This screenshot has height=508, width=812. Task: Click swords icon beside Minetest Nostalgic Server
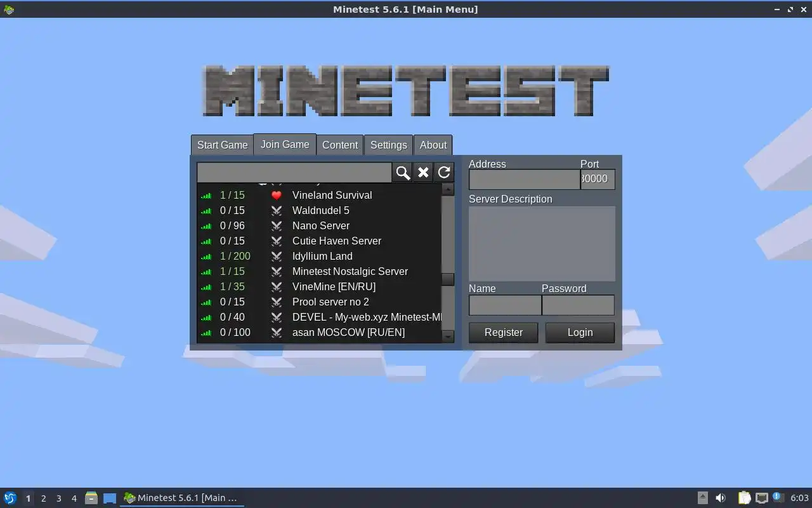pyautogui.click(x=277, y=271)
